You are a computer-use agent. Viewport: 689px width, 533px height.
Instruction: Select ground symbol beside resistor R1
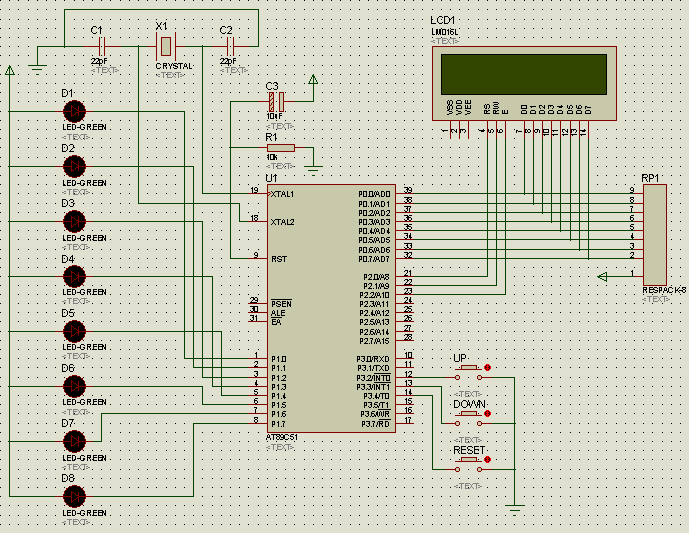point(313,170)
